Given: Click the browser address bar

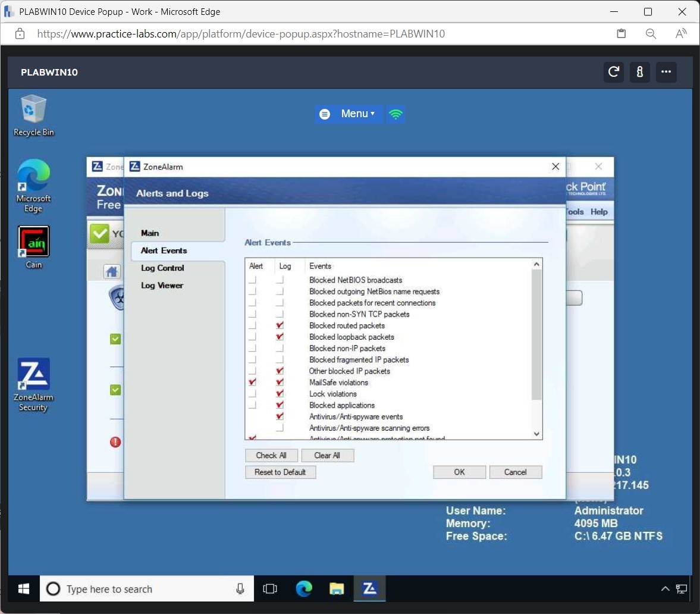Looking at the screenshot, I should (x=238, y=34).
